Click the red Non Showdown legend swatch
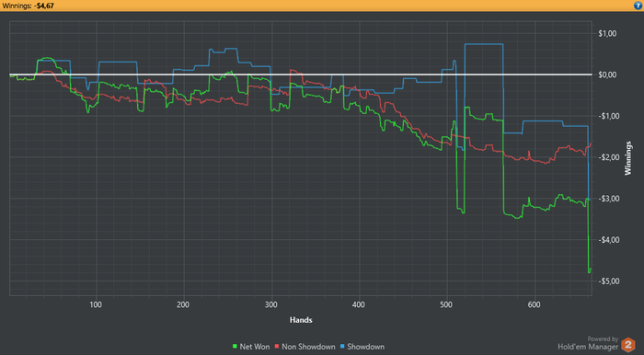 pos(277,347)
